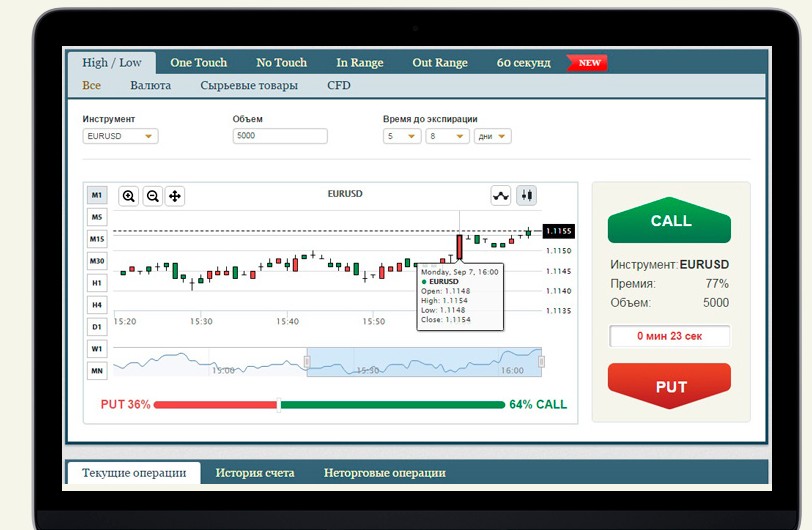Click the highlighted range in mini overview chart
812x530 pixels.
tap(424, 362)
